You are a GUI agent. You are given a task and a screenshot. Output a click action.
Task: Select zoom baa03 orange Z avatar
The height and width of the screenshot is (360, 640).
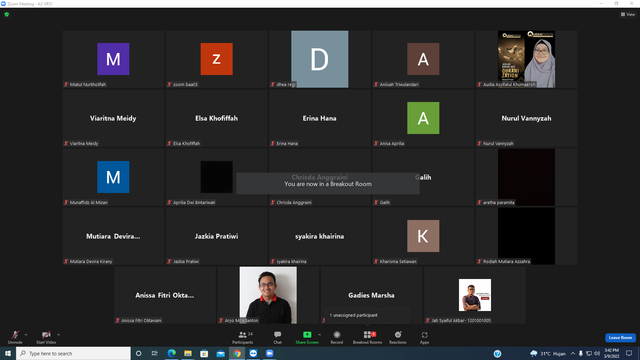[x=217, y=59]
